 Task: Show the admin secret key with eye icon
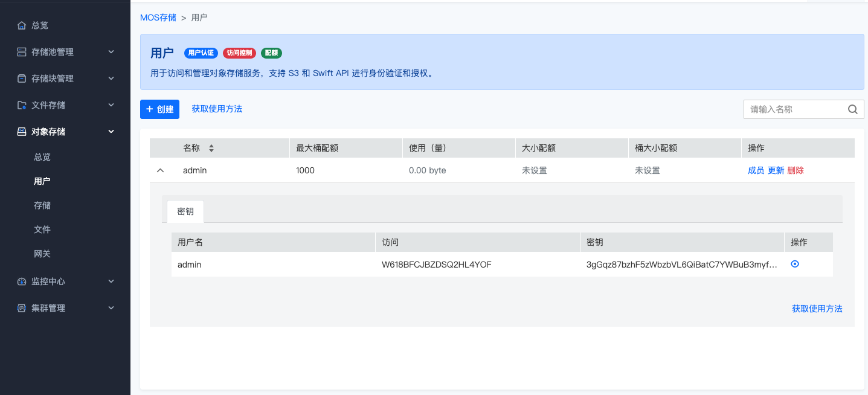[x=795, y=264]
